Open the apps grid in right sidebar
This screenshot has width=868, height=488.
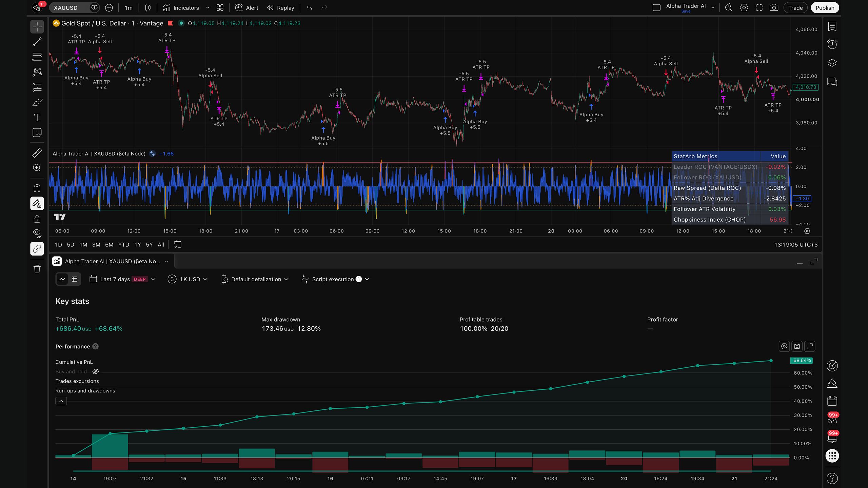click(832, 456)
